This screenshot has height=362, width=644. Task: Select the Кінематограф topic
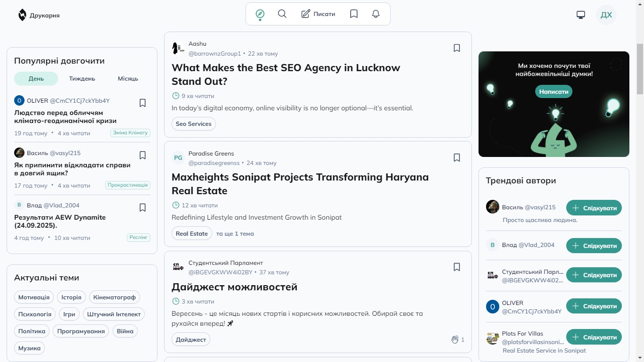click(115, 297)
